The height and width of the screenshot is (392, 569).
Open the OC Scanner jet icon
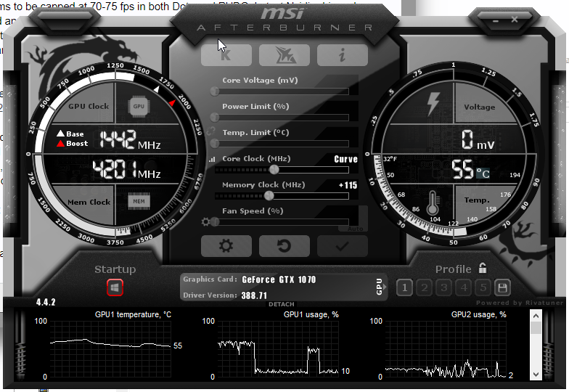(284, 55)
